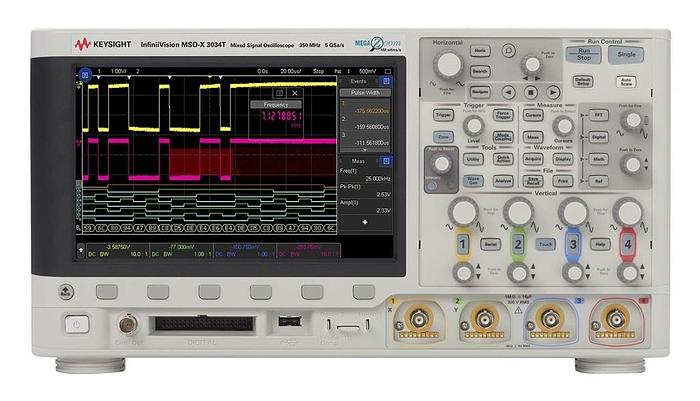Image resolution: width=700 pixels, height=401 pixels.
Task: Open the Meas sidebar menu icon
Action: tap(386, 161)
